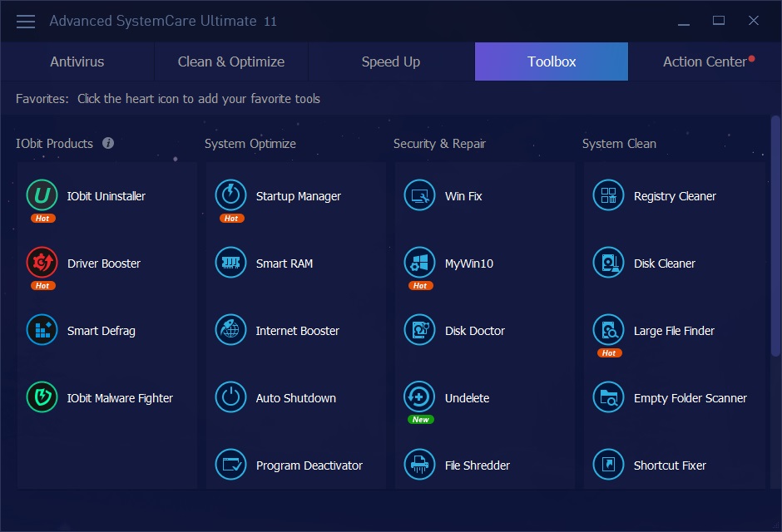Go to the Speed Up tab
This screenshot has height=532, width=782.
[x=391, y=62]
